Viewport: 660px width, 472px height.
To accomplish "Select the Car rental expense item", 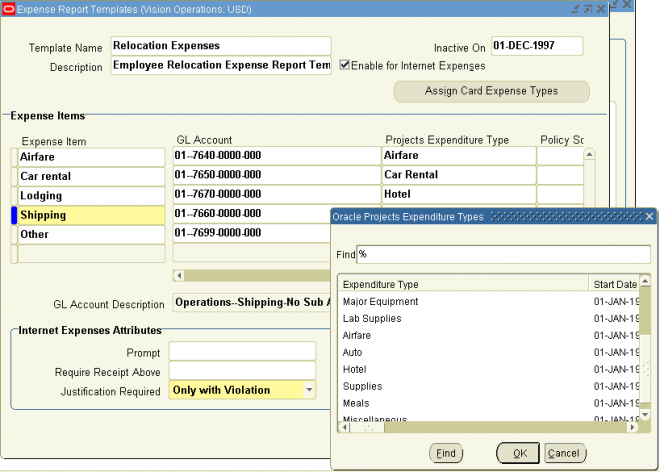I will (91, 176).
